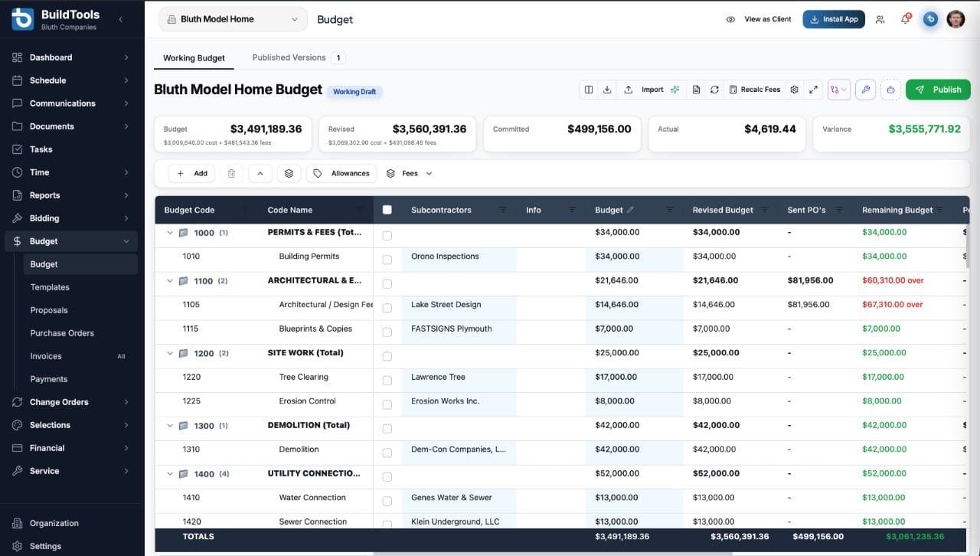The width and height of the screenshot is (980, 556).
Task: Click the vertical scrollbar of the budget table
Action: 967,245
